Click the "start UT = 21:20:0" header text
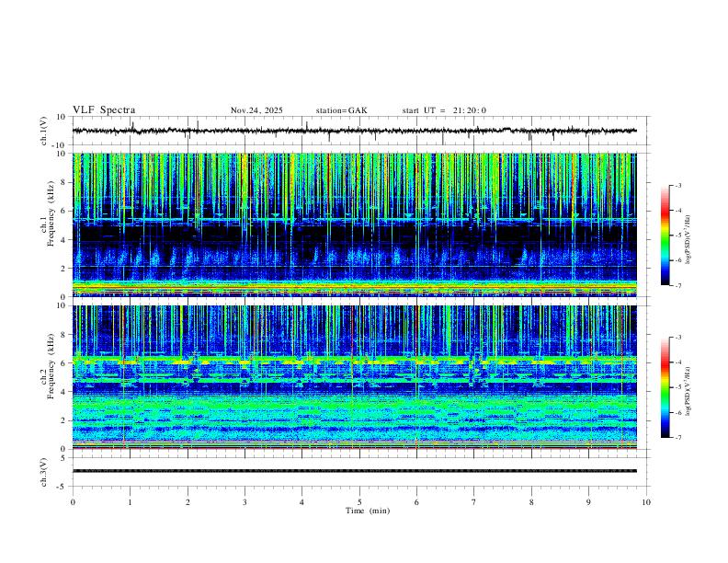Viewport: 728px width, 563px height. point(444,110)
